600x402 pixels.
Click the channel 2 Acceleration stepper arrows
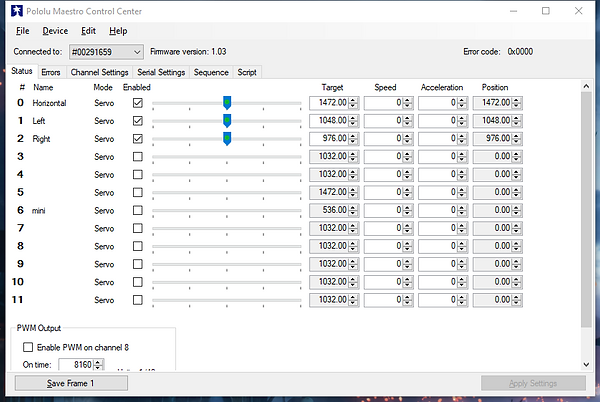coord(462,138)
